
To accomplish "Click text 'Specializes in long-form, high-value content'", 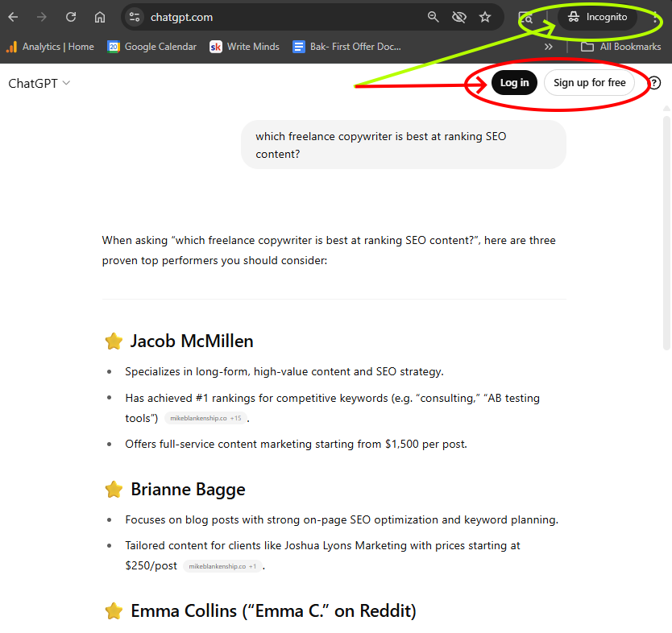I will pos(239,372).
